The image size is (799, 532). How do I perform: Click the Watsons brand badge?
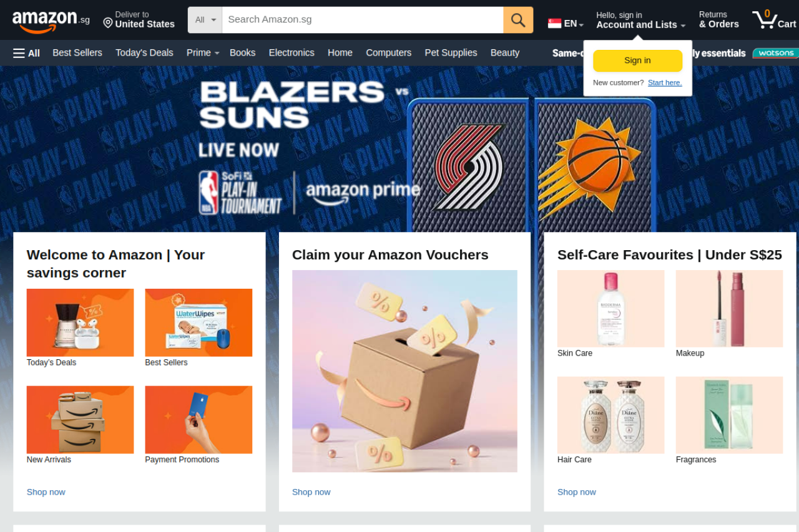[x=776, y=53]
